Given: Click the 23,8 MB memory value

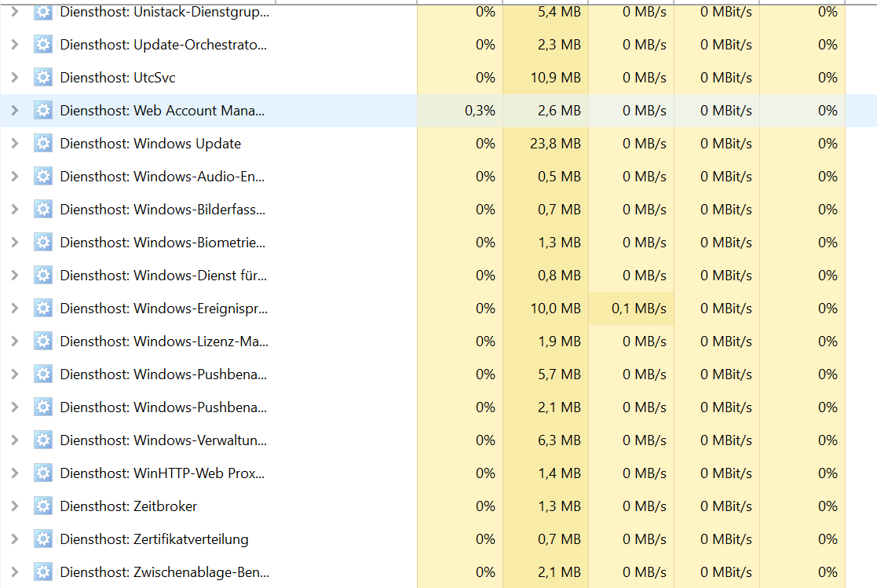Looking at the screenshot, I should [x=555, y=144].
